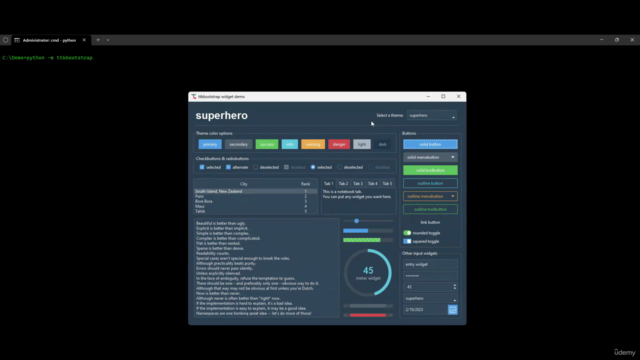Open new terminal tab with plus icon
This screenshot has height=360, width=640.
click(x=98, y=40)
